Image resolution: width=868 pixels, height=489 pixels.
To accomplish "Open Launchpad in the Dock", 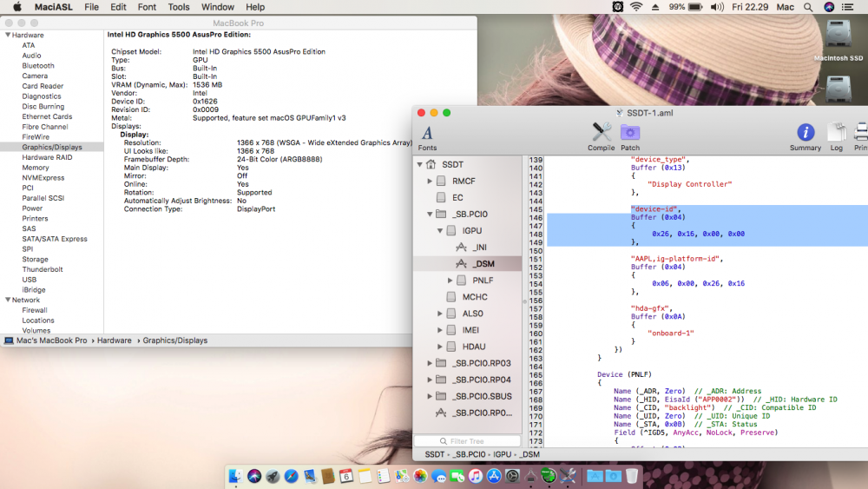I will point(273,476).
